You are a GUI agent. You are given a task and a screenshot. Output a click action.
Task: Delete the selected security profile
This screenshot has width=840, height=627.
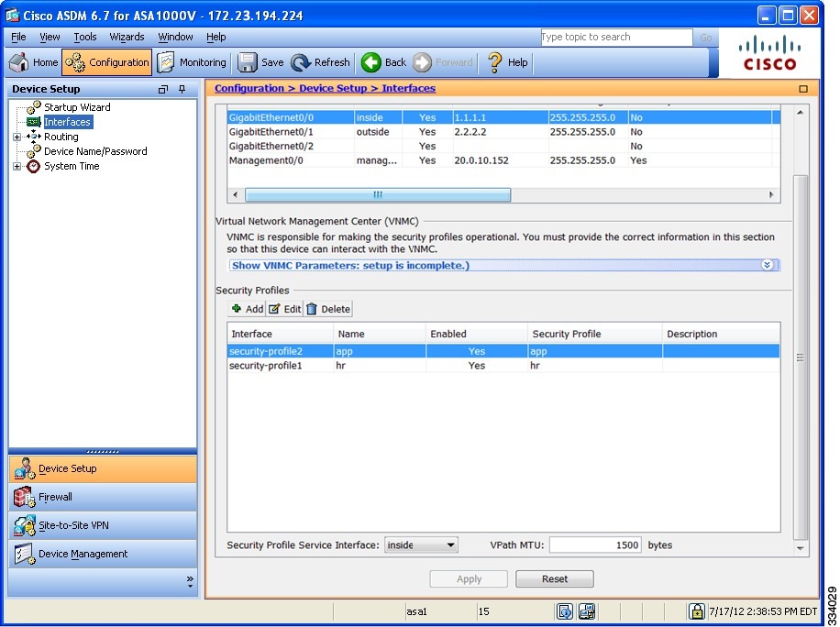tap(328, 309)
